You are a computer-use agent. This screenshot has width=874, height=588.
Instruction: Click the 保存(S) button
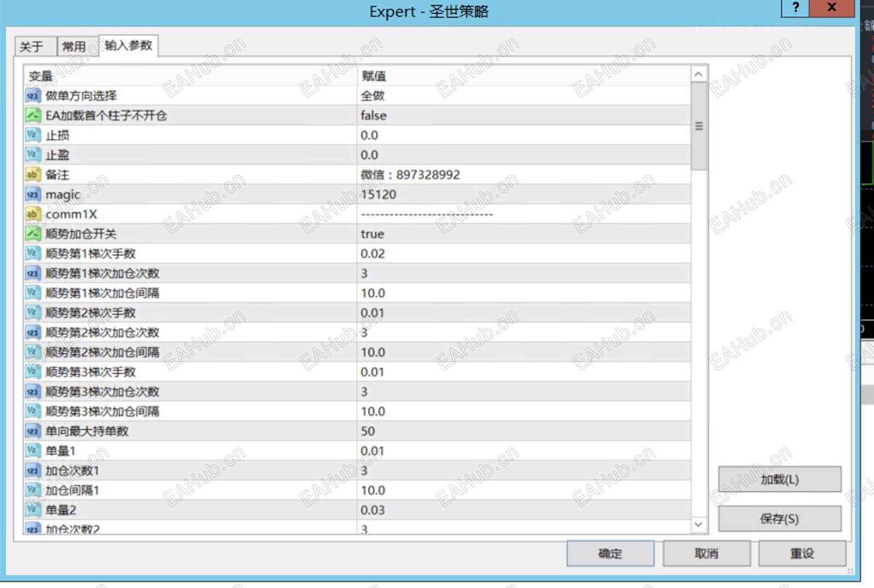pyautogui.click(x=779, y=519)
